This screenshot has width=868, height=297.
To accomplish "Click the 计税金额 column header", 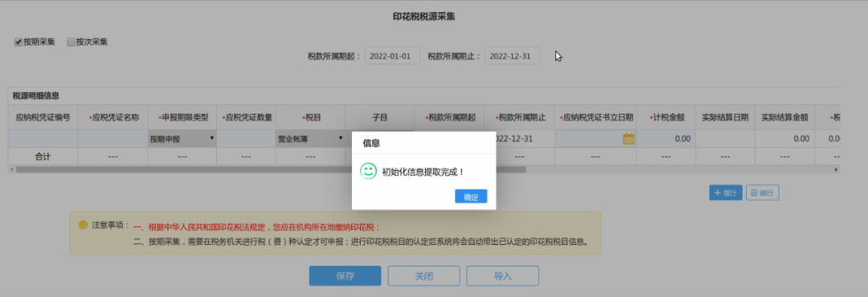I will (666, 117).
